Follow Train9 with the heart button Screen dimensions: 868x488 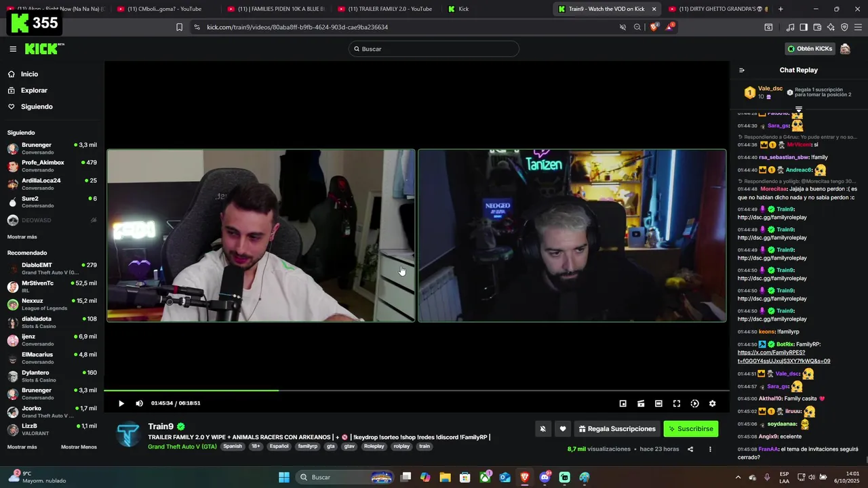click(562, 428)
